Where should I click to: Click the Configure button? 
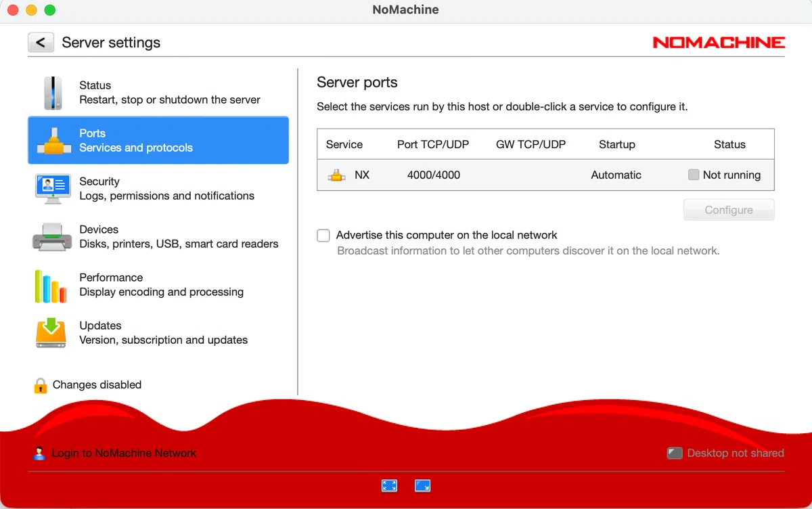(729, 210)
